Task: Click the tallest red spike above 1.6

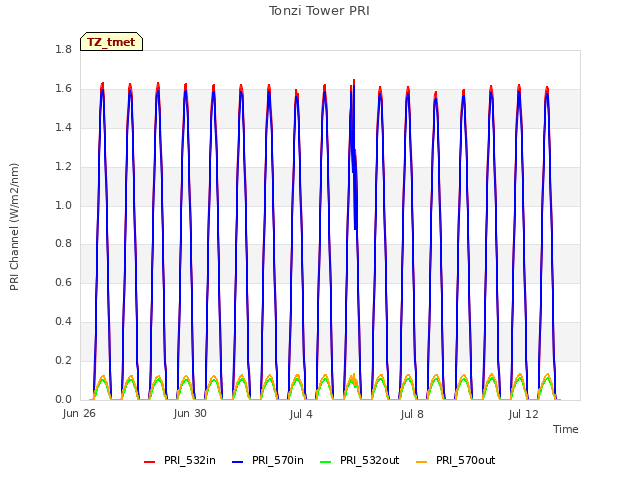Action: coord(354,82)
